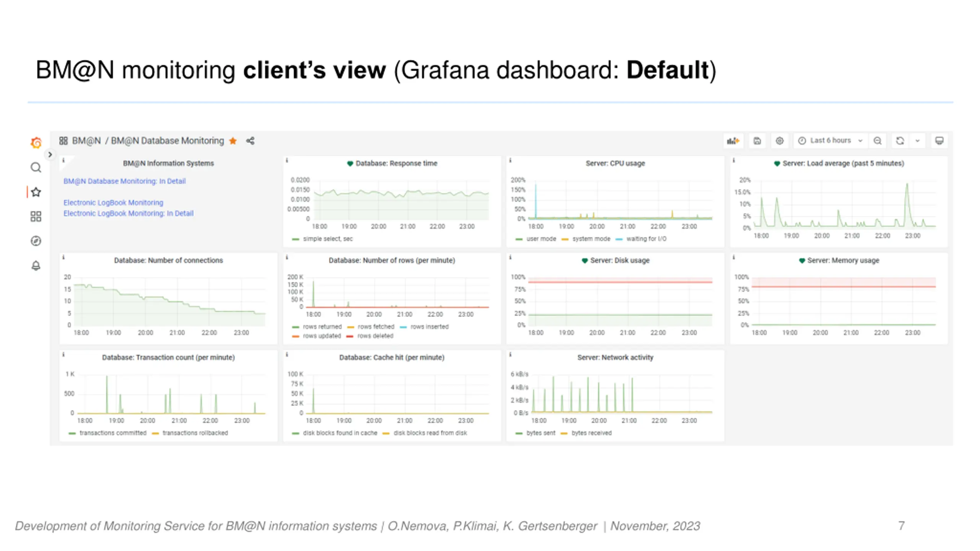Toggle the waiting for I/O legend series

(646, 239)
